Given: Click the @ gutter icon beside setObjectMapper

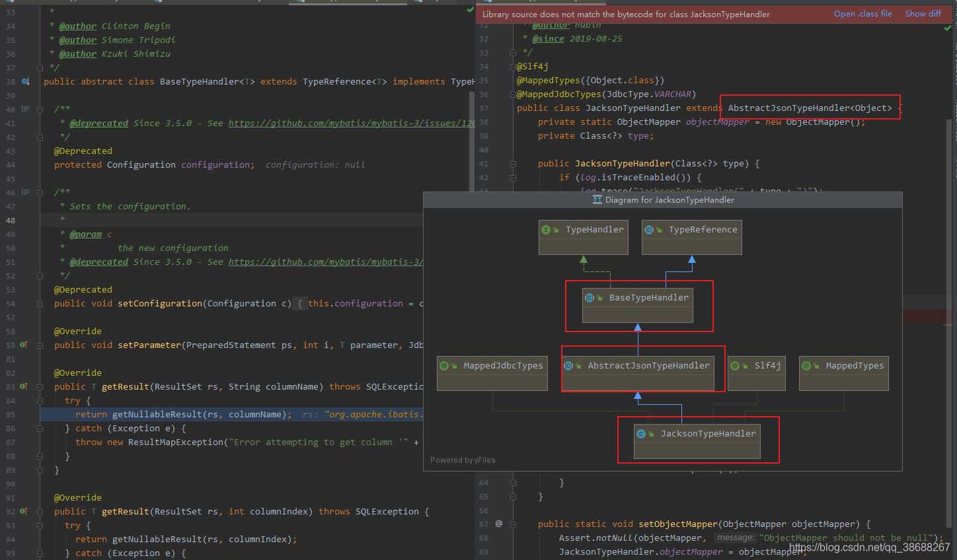Looking at the screenshot, I should pos(499,524).
